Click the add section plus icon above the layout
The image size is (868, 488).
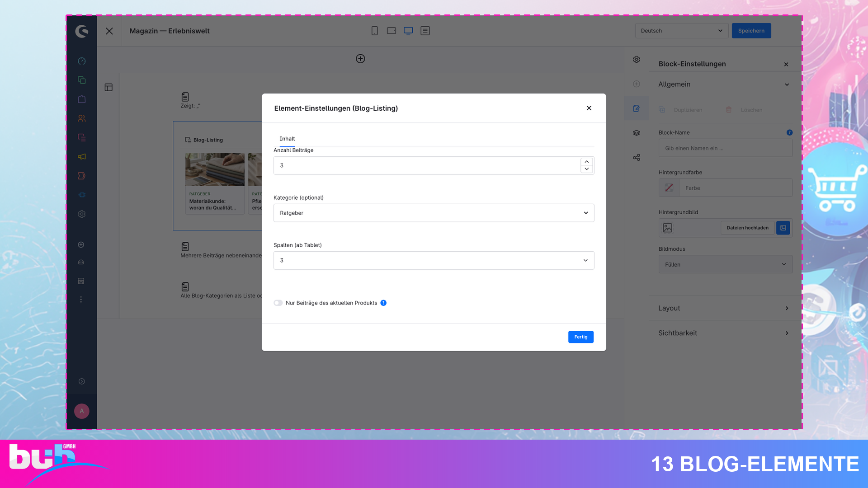(x=360, y=59)
